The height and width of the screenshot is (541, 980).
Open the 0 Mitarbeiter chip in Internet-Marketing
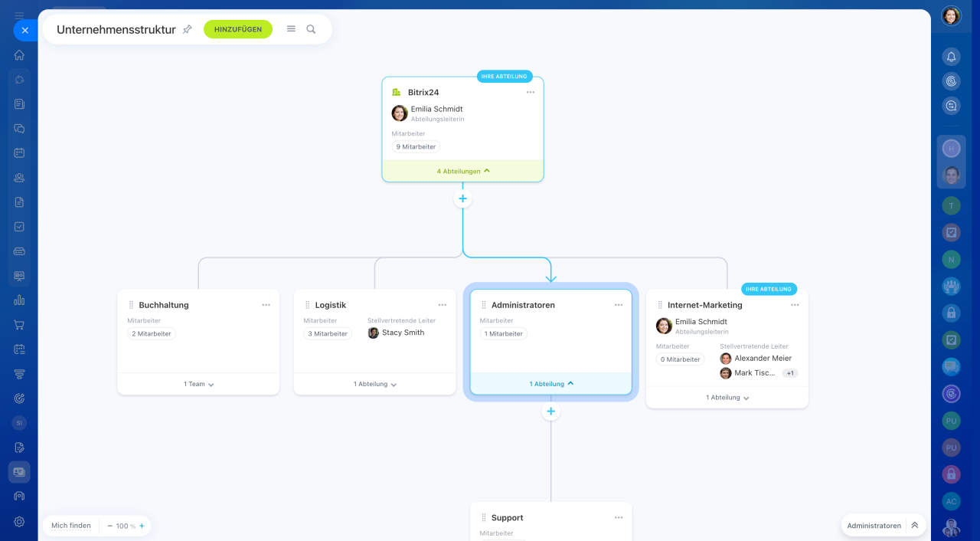[680, 359]
